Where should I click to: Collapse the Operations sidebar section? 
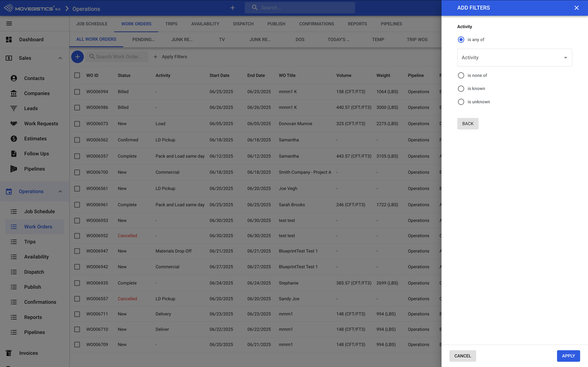click(x=60, y=192)
